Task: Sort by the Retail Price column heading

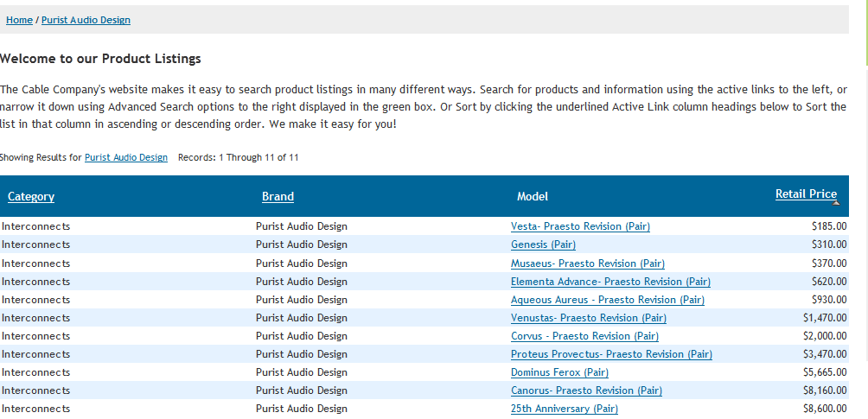Action: [x=806, y=194]
